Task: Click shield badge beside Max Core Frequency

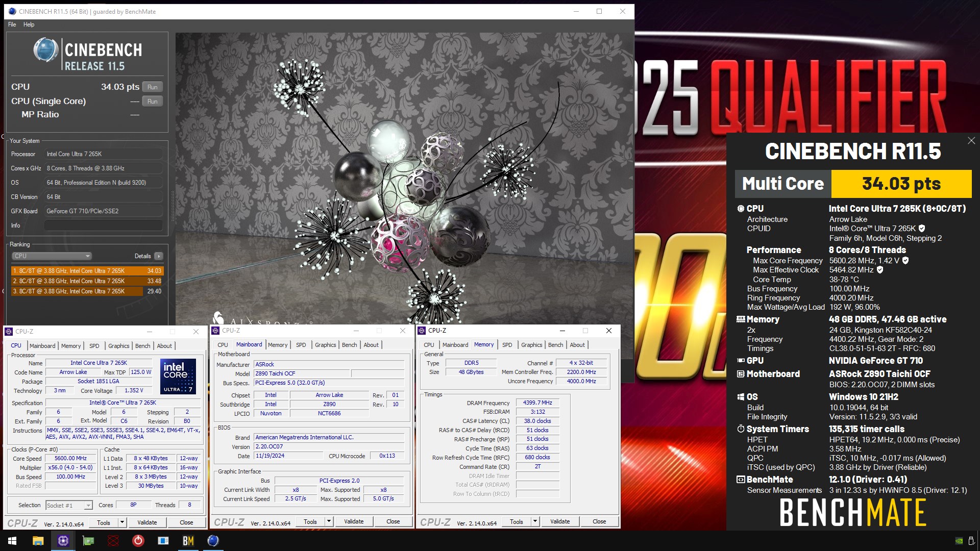Action: [905, 260]
